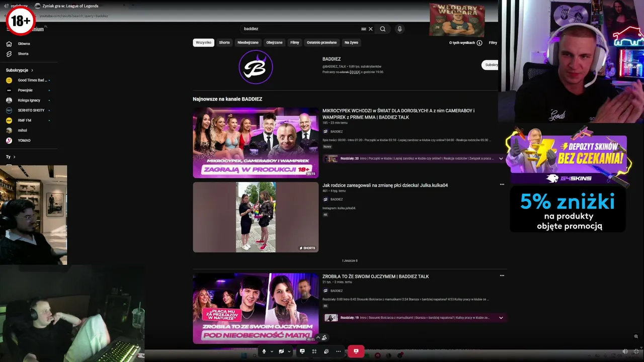Image resolution: width=644 pixels, height=362 pixels.
Task: Open the BADDIEZ channel logo
Action: [256, 67]
